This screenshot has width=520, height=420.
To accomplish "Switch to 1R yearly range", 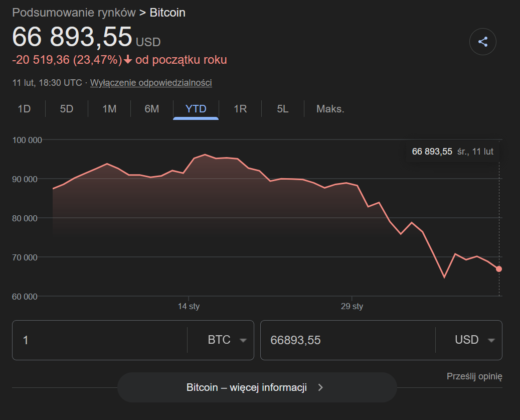I will (x=240, y=108).
